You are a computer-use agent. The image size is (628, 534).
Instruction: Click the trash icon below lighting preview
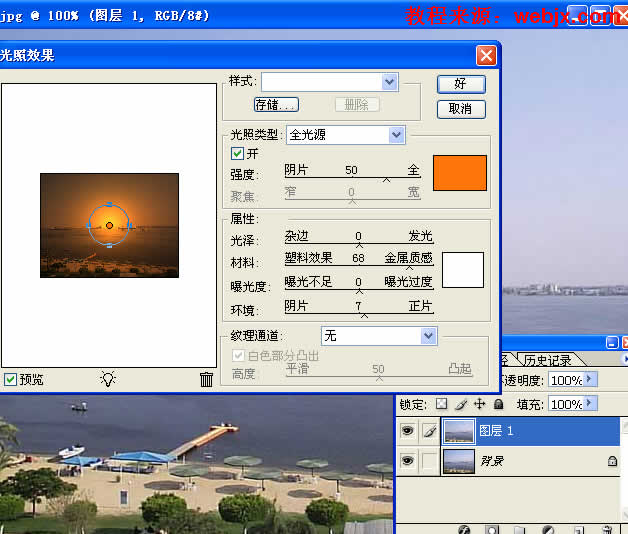click(206, 379)
